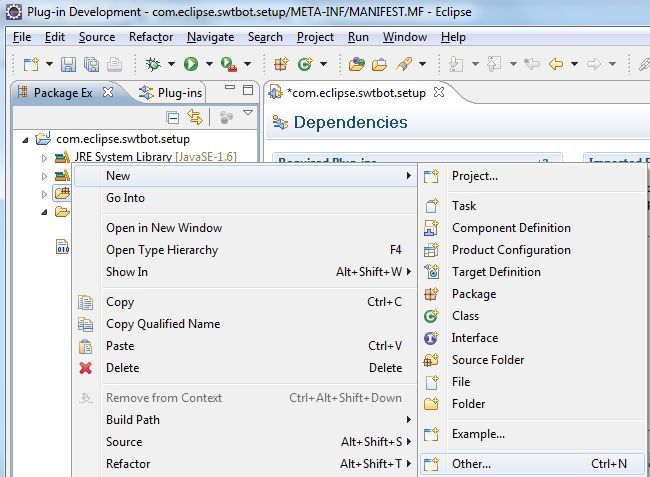Viewport: 650px width, 477px height.
Task: Open the Package Explorer view menu triangle
Action: tap(248, 112)
